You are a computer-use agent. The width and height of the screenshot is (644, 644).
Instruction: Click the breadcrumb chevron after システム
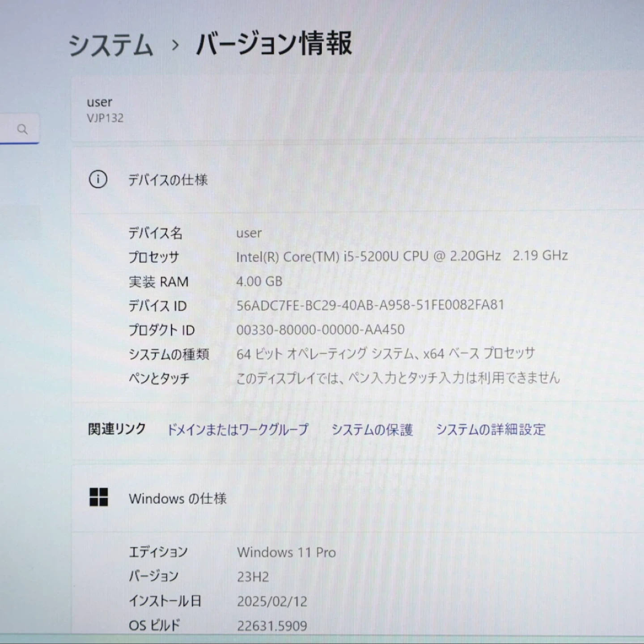click(175, 45)
